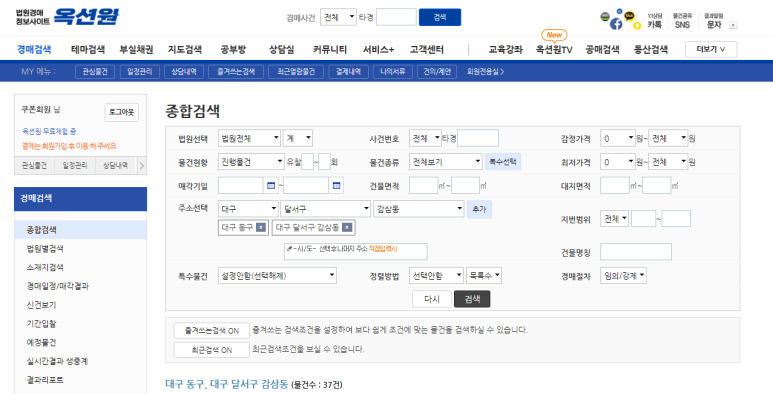Click the 타경 case number field in header
773x394 pixels.
(396, 17)
